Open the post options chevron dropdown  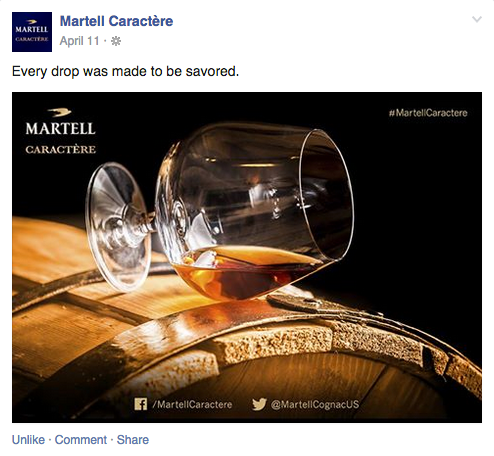tap(477, 20)
